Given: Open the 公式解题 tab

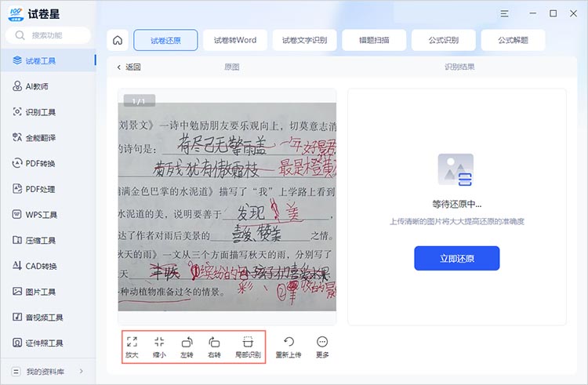Looking at the screenshot, I should click(x=513, y=40).
